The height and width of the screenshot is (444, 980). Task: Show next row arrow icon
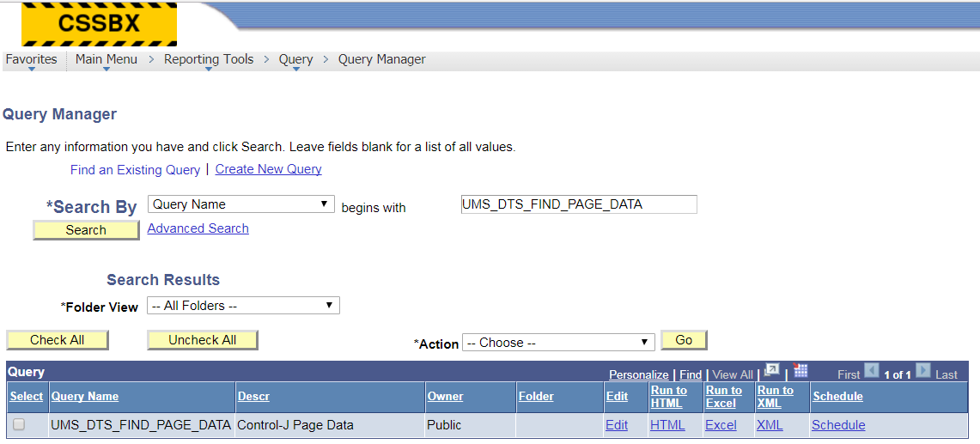(x=923, y=370)
